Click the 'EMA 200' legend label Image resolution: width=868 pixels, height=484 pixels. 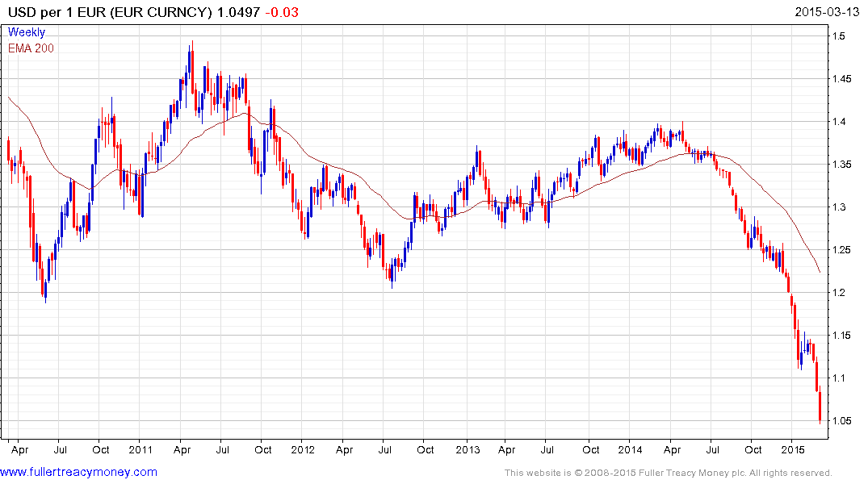pos(31,48)
